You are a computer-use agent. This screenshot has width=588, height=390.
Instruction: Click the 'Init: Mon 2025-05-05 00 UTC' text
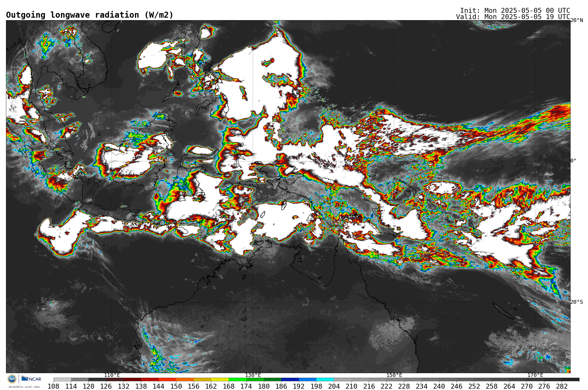515,11
